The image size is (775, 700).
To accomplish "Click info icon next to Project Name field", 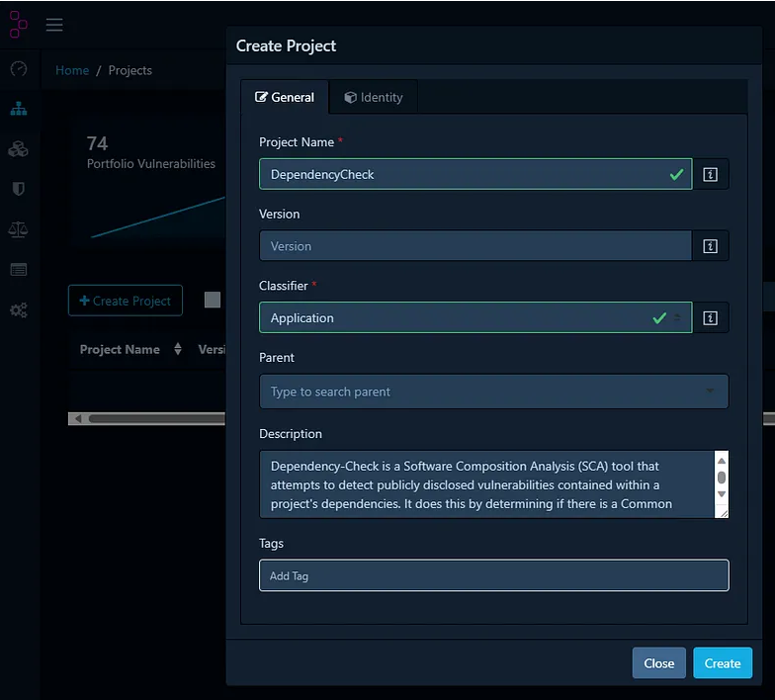I will tap(710, 174).
